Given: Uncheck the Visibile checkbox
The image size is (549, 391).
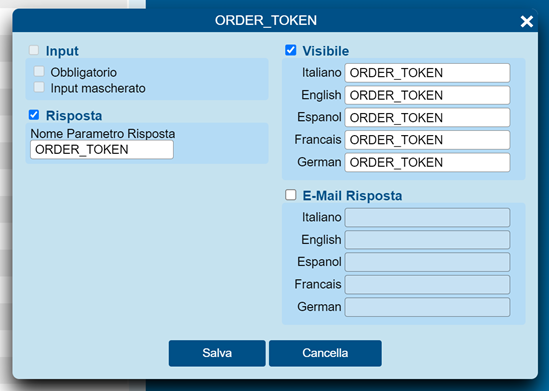Looking at the screenshot, I should pos(291,50).
